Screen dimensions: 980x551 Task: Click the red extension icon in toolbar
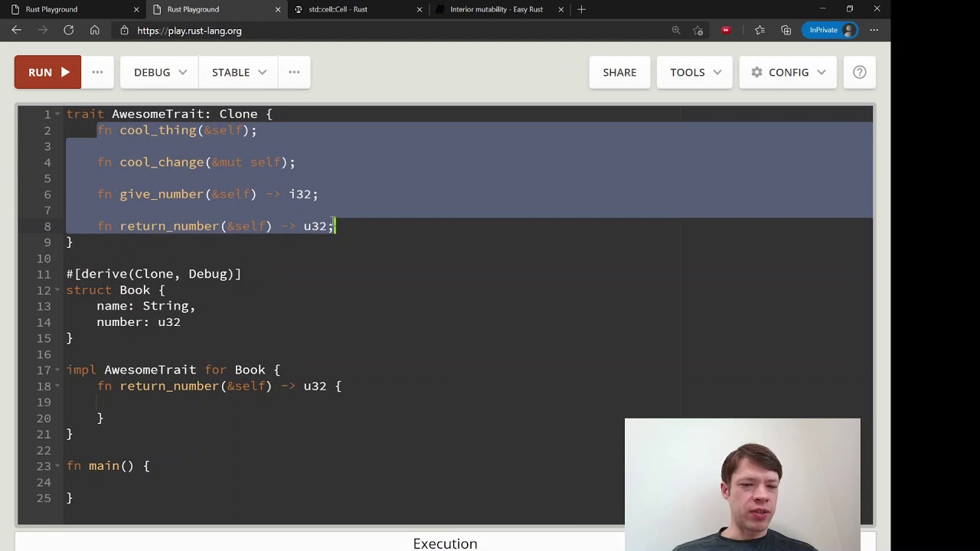coord(726,30)
